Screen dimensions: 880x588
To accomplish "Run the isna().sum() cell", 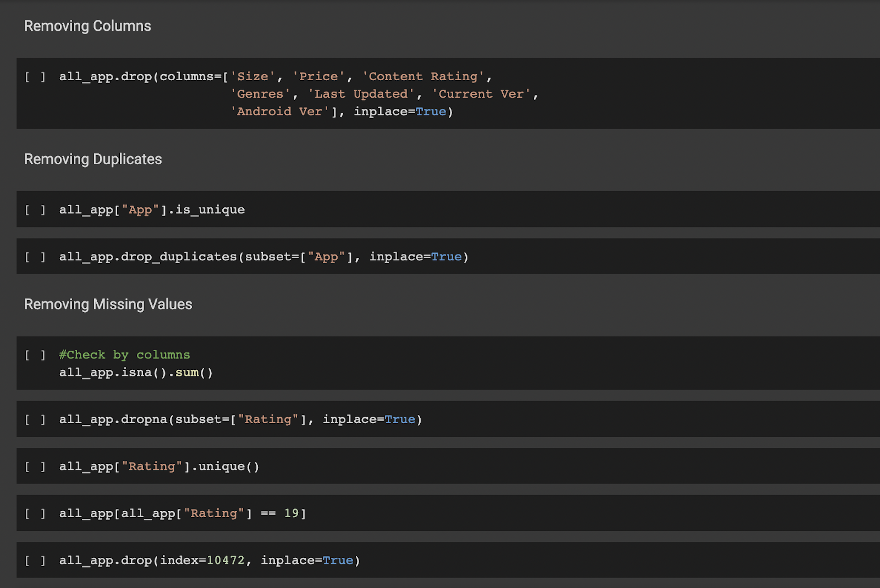I will (x=35, y=355).
